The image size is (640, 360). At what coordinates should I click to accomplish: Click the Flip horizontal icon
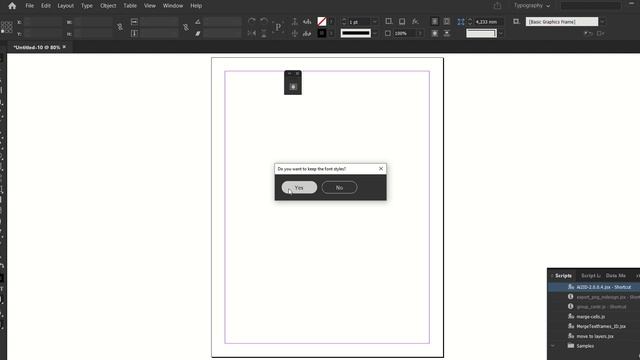click(251, 33)
